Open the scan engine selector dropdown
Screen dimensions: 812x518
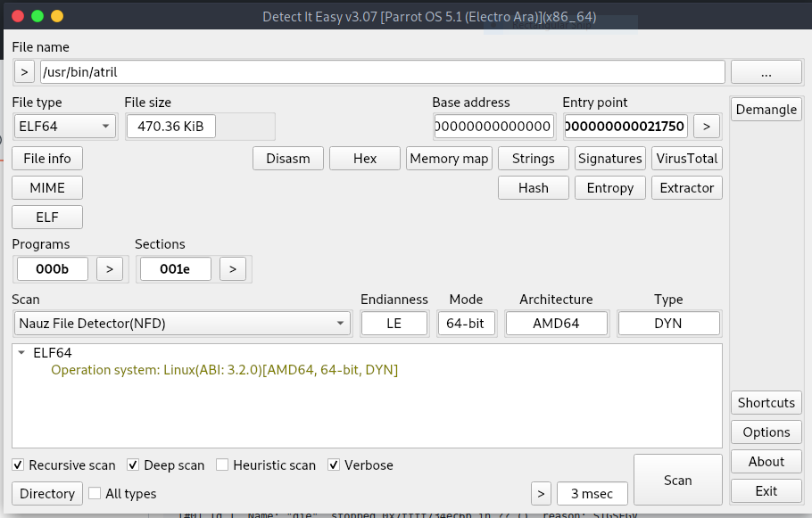point(339,323)
